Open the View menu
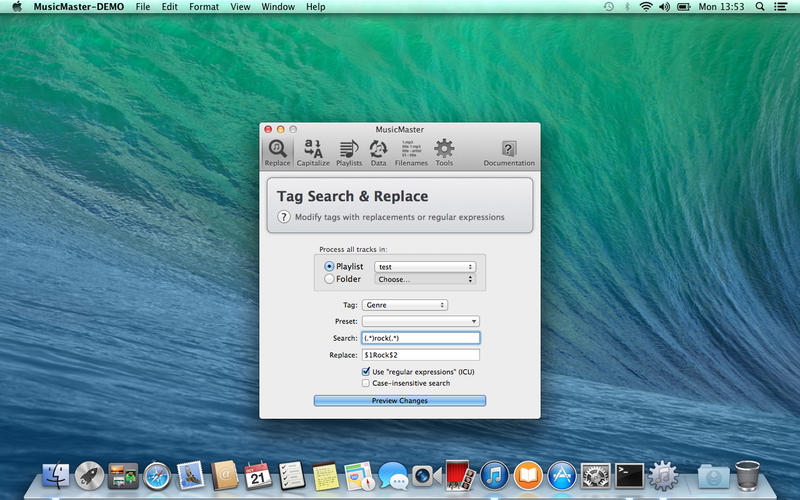This screenshot has height=500, width=800. 240,7
